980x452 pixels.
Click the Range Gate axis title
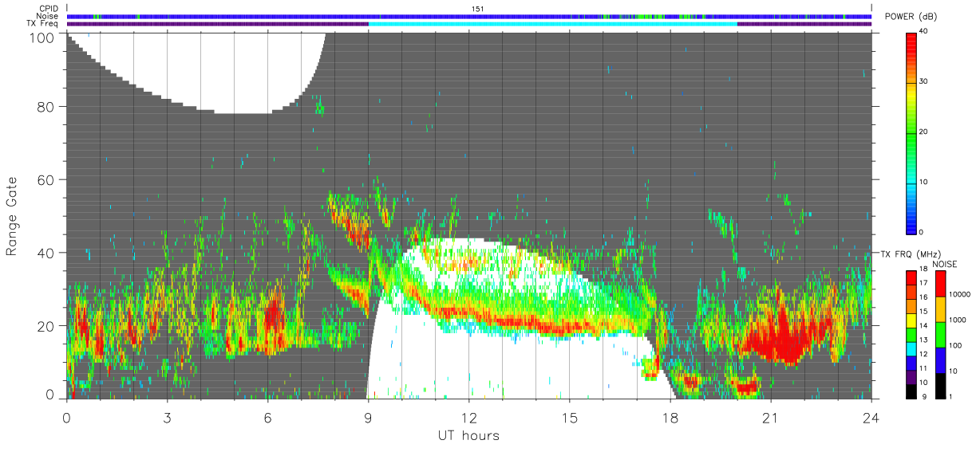click(12, 217)
